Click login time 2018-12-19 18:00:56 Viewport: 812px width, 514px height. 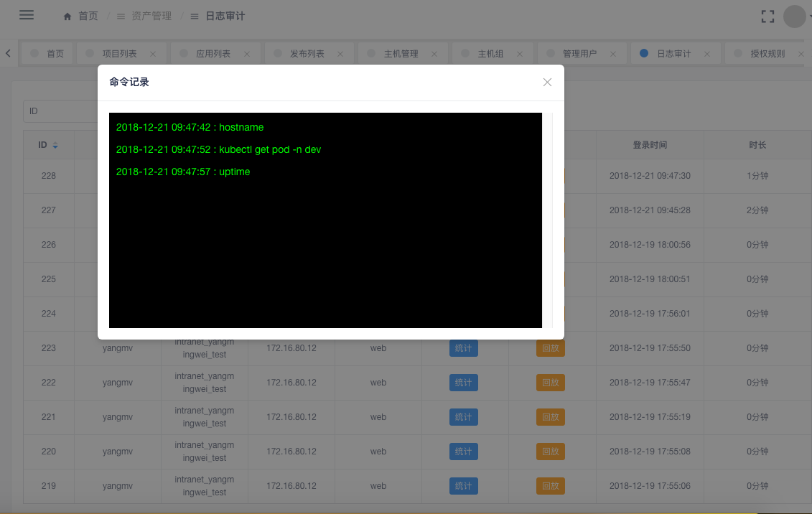pos(650,244)
